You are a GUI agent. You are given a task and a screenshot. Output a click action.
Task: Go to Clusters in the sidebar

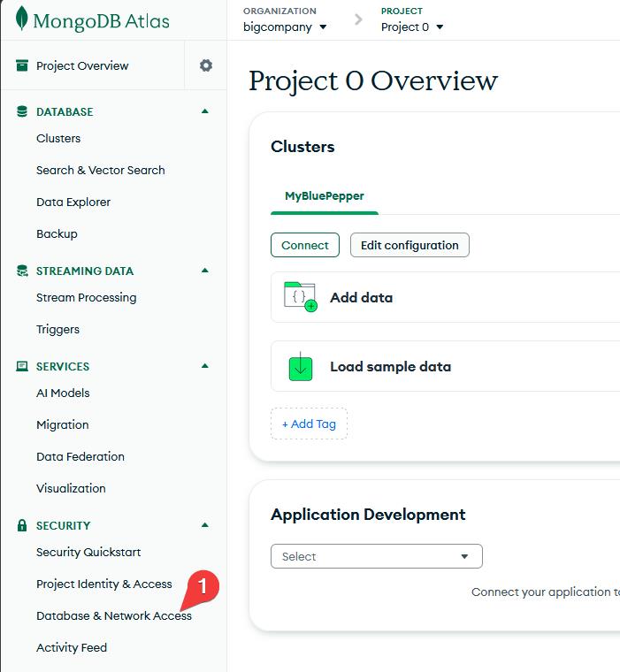pos(58,139)
